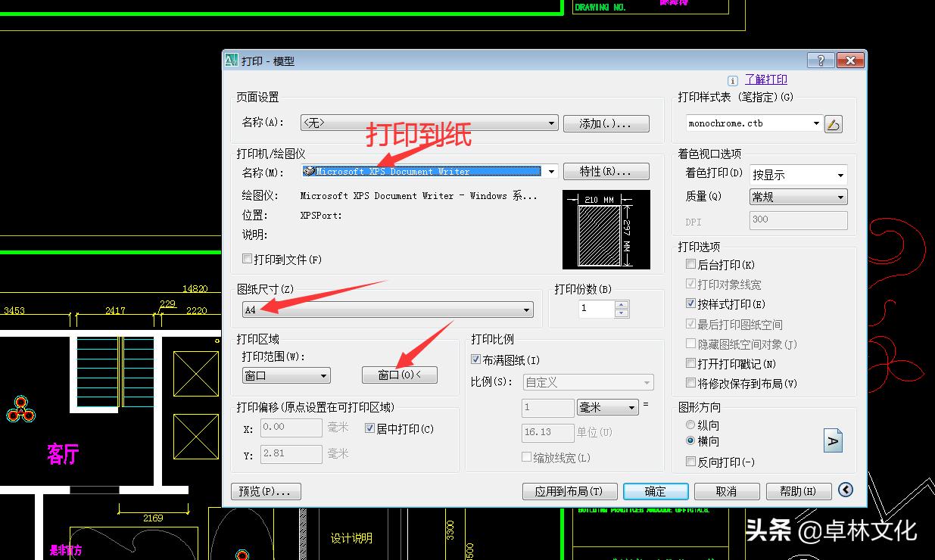This screenshot has width=935, height=560.
Task: Enable the 打印到文件 checkbox
Action: pos(247,258)
